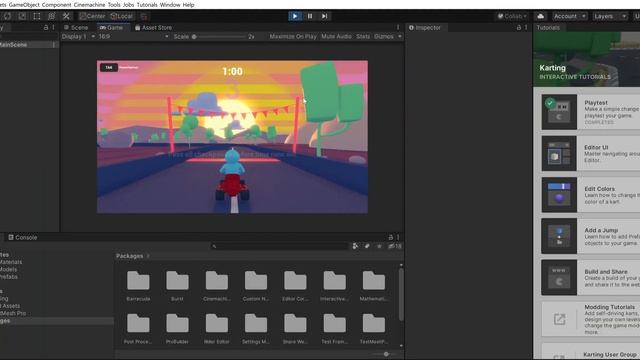
Task: Open the Gizmos dropdown arrow
Action: pyautogui.click(x=400, y=36)
